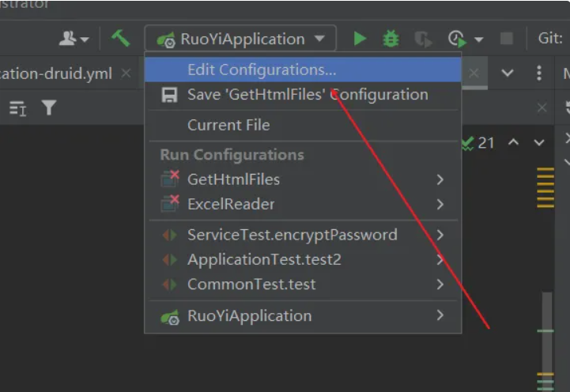570x392 pixels.
Task: Click the Spring Boot icon beside RuoYiApplication in list
Action: pyautogui.click(x=170, y=317)
